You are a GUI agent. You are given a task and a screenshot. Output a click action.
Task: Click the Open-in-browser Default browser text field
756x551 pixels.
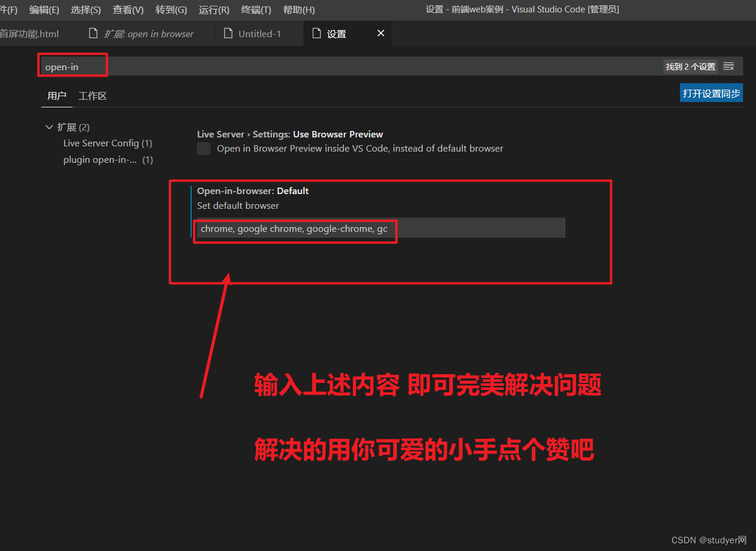point(381,228)
